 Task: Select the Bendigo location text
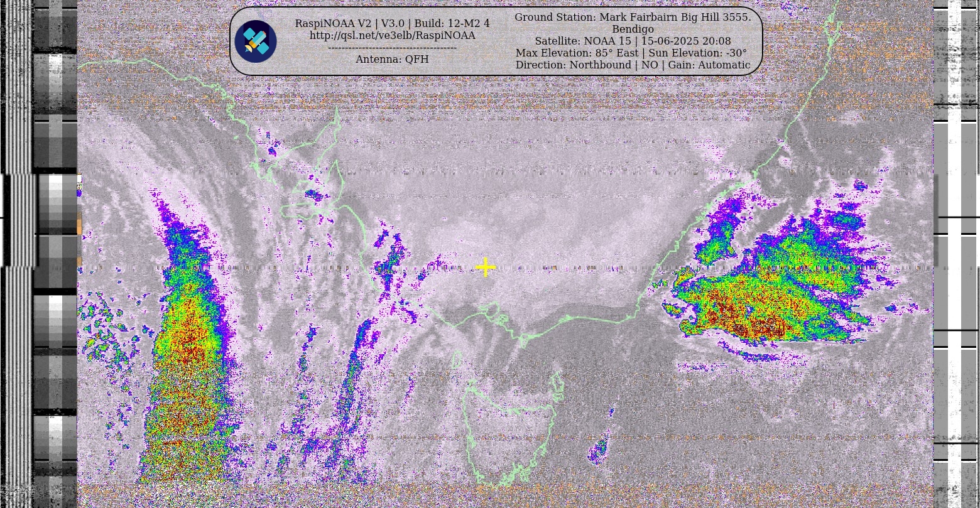click(633, 29)
